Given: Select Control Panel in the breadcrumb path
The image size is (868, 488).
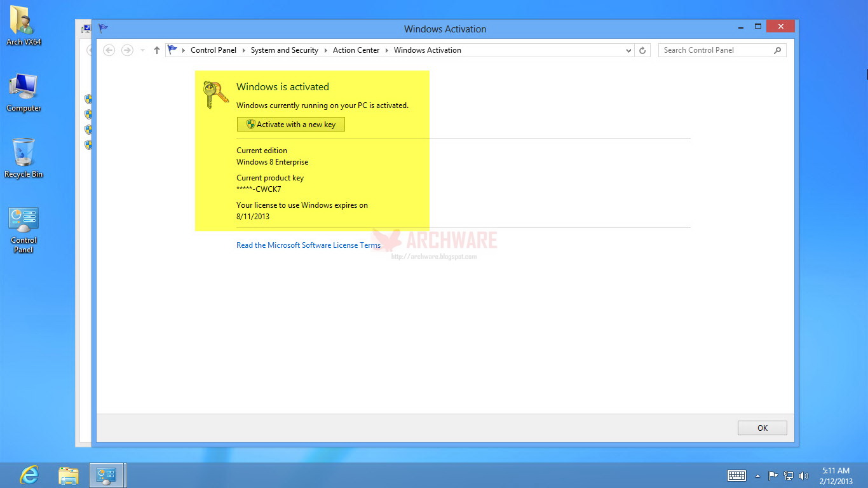Looking at the screenshot, I should (214, 50).
